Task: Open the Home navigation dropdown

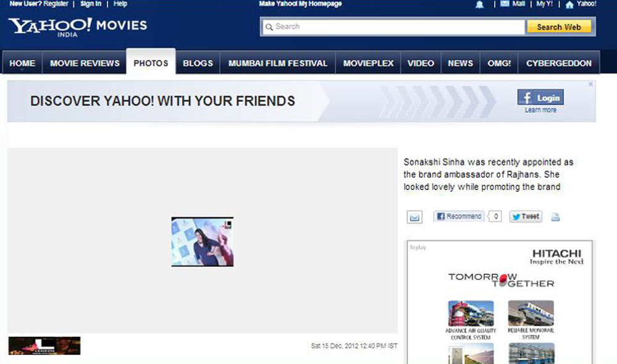Action: coord(22,64)
